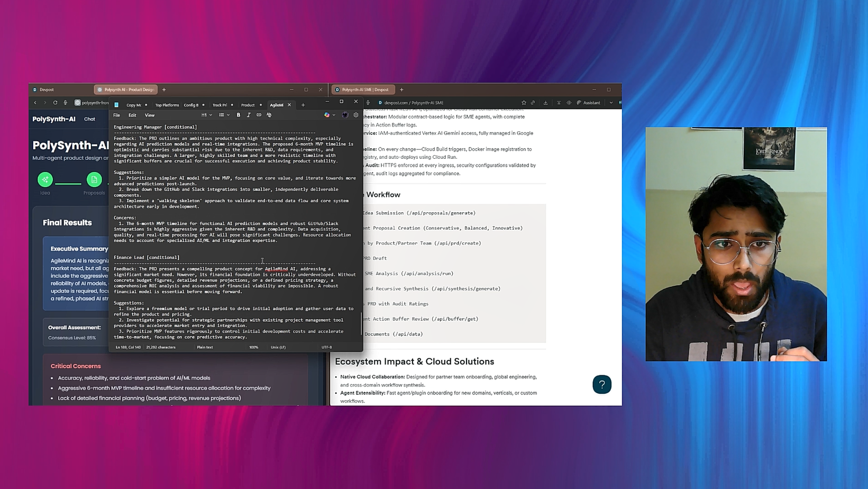Click the polysynth-fron address bar

tap(92, 103)
